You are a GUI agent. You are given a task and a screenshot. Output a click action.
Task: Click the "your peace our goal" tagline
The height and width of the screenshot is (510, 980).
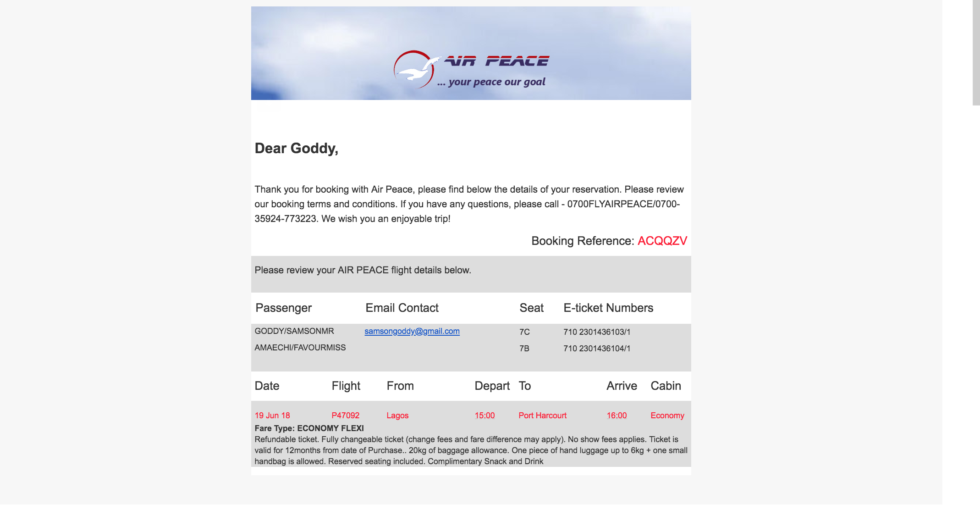coord(491,82)
